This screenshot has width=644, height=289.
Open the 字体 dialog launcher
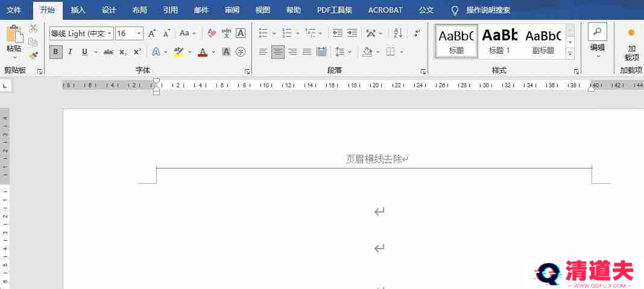(x=248, y=71)
